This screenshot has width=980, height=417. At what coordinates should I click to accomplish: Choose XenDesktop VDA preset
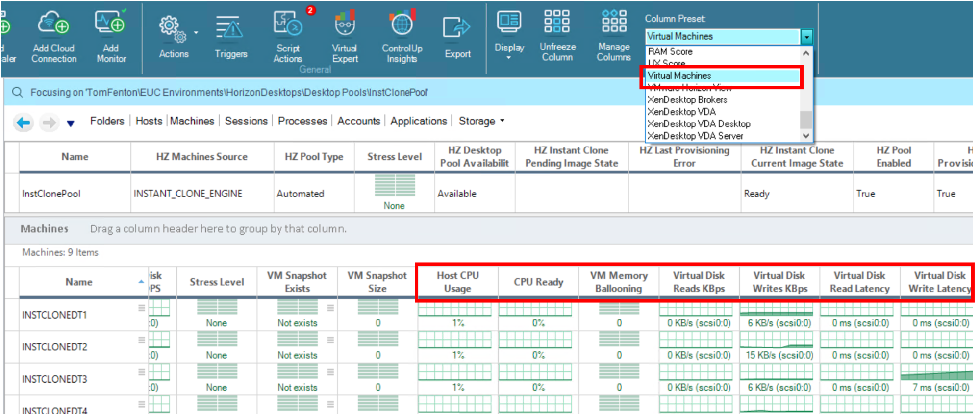tap(681, 112)
